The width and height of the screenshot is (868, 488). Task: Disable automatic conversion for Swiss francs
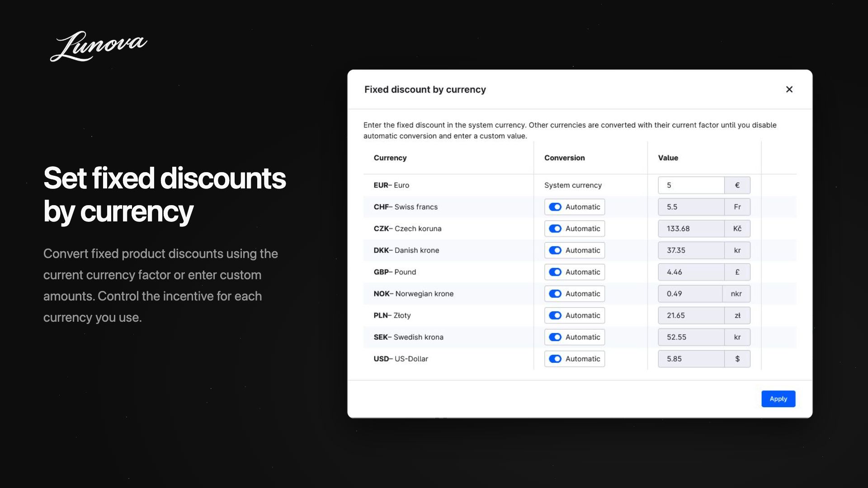coord(555,207)
